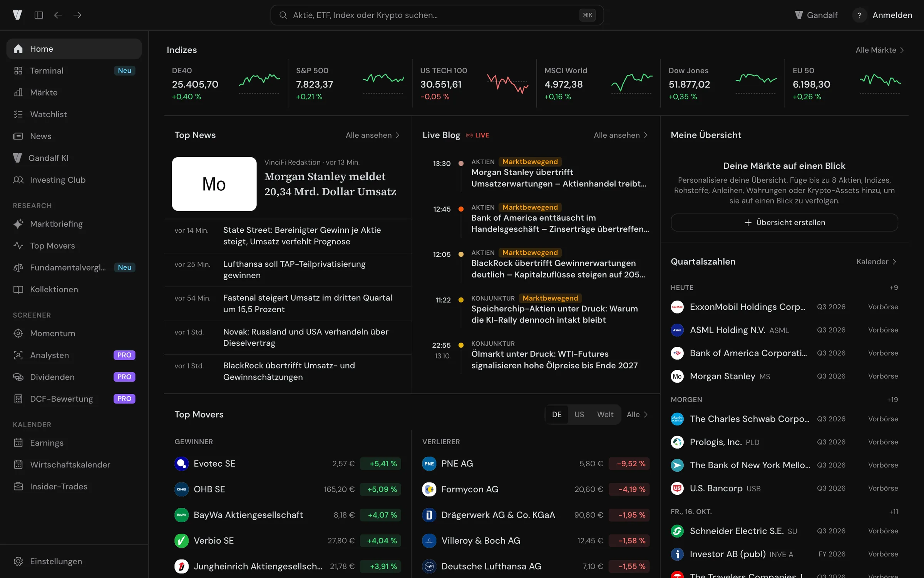Image resolution: width=924 pixels, height=578 pixels.
Task: Open Momentum screener in the sidebar
Action: (x=74, y=333)
